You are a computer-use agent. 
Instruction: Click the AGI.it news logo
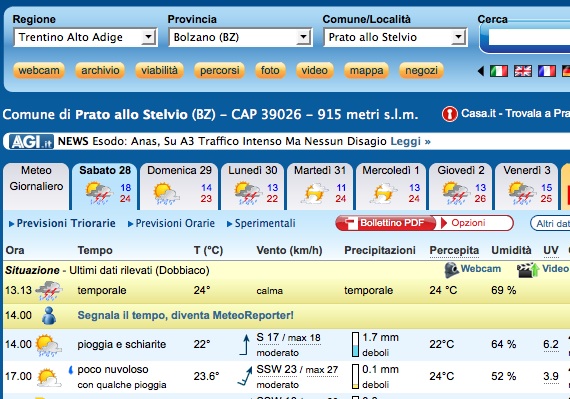(31, 141)
